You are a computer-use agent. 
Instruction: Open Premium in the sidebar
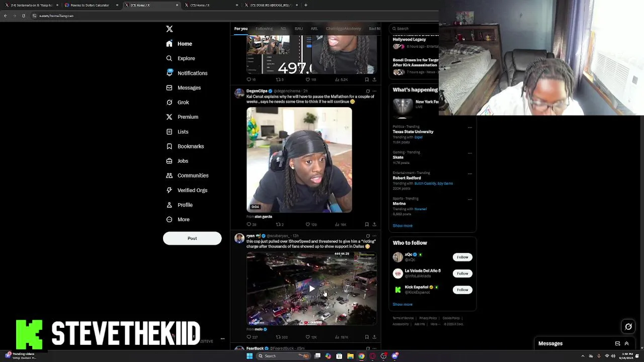[x=182, y=117]
